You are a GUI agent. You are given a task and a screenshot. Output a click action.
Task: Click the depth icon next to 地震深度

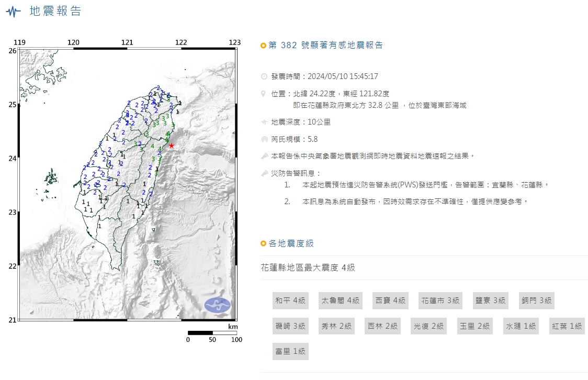coord(264,122)
